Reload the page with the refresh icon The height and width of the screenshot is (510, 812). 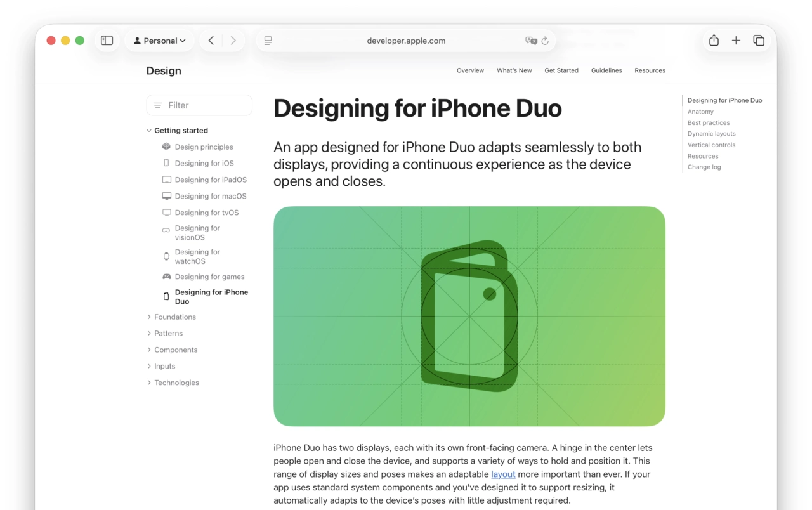[545, 41]
